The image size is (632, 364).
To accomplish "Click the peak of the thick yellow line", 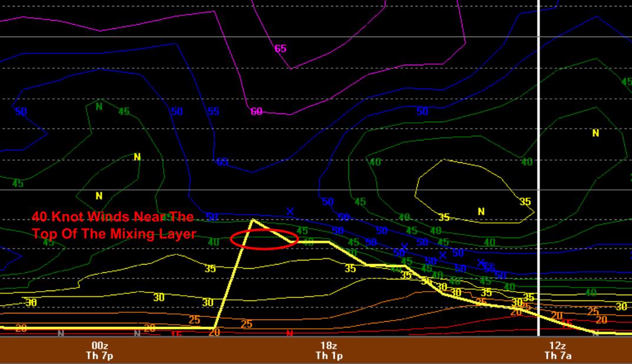I will coord(253,220).
